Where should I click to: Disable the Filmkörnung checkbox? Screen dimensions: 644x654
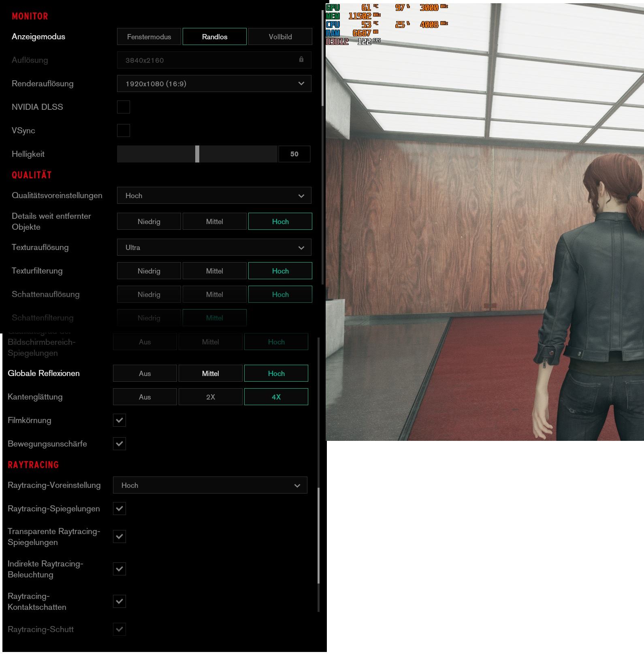click(119, 420)
